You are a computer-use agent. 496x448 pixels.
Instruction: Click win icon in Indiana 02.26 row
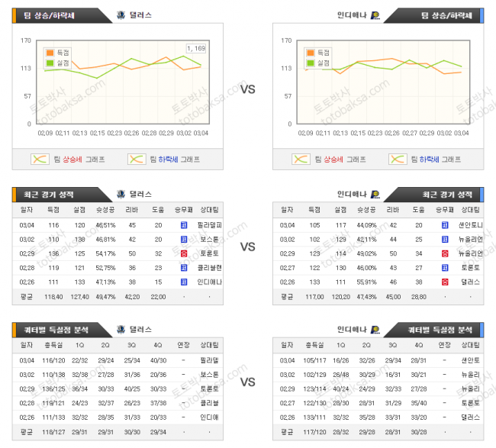coord(444,281)
